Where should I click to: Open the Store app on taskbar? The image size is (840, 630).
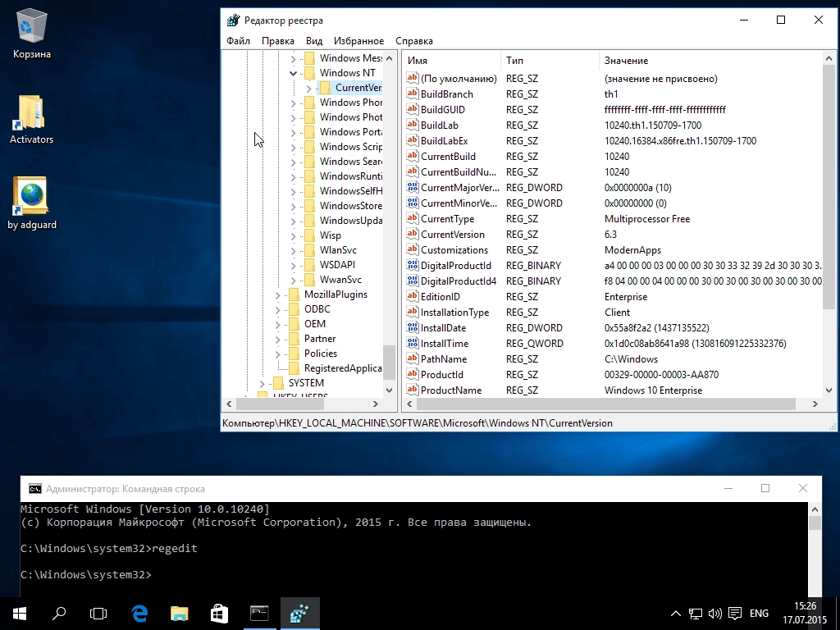pyautogui.click(x=219, y=614)
